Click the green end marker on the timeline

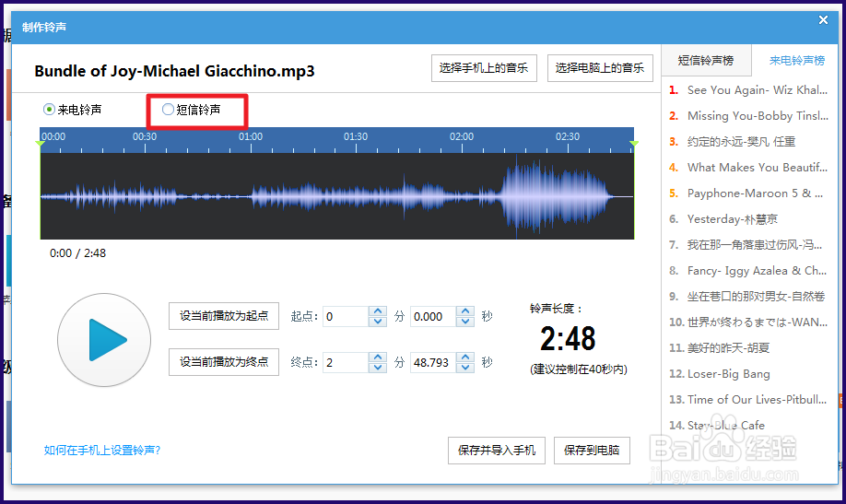tap(634, 144)
